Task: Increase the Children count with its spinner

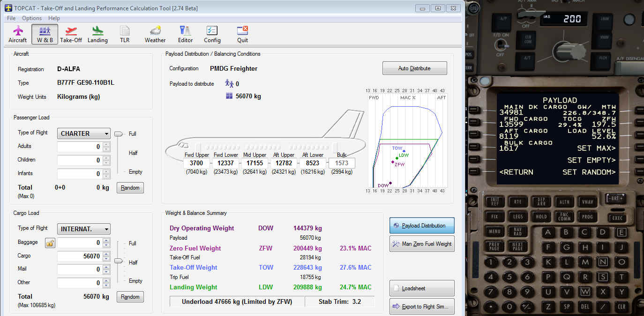Action: (106, 158)
